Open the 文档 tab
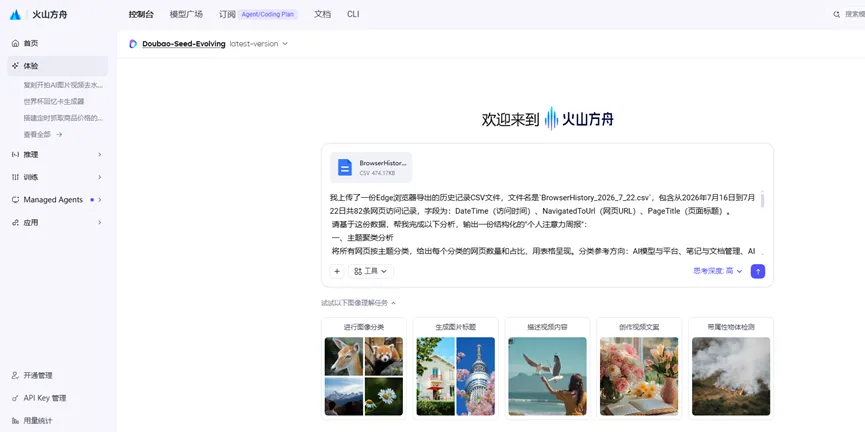The height and width of the screenshot is (432, 865). click(x=322, y=14)
